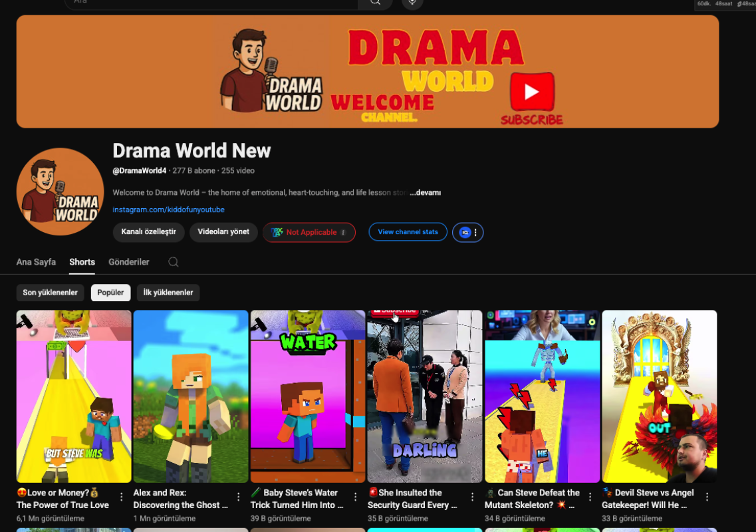Click the '39 B görüntüleme' view count
This screenshot has width=756, height=532.
(281, 519)
